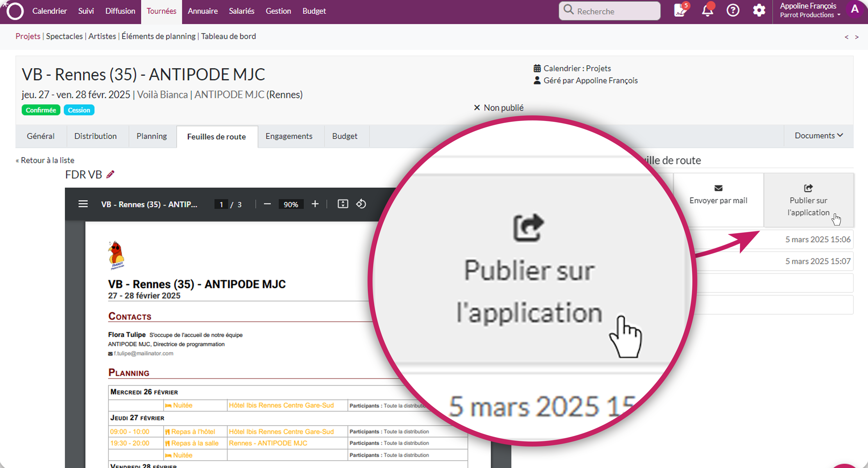Zoom in with the plus icon in PDF viewer
868x468 pixels.
(315, 204)
